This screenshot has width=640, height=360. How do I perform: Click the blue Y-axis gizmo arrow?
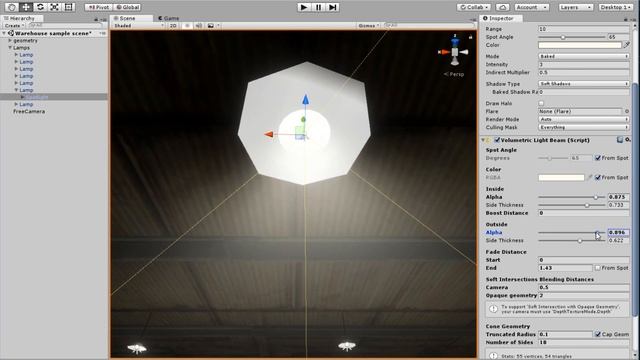pos(306,99)
